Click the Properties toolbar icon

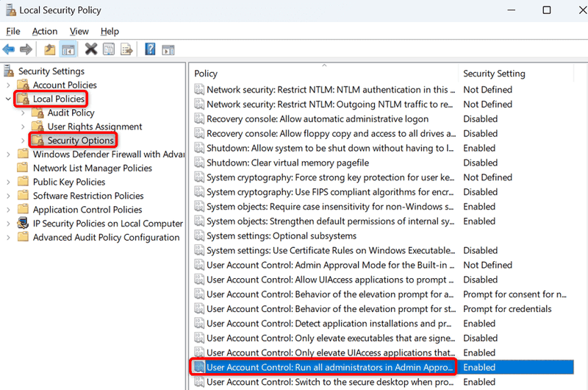pos(109,49)
